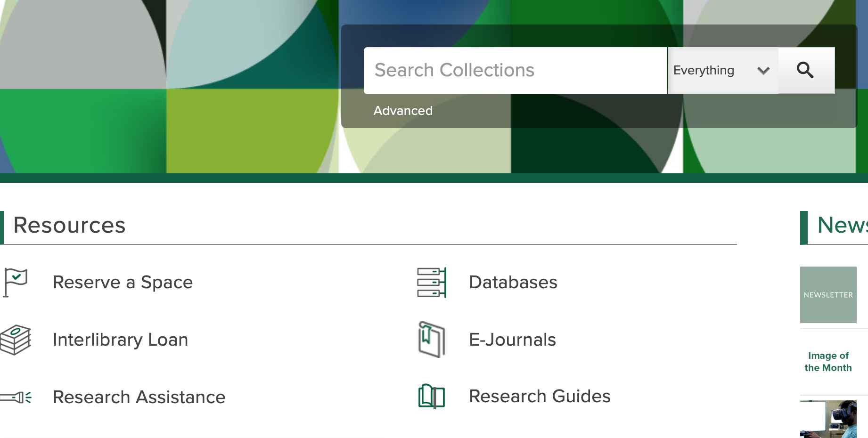Viewport: 868px width, 438px height.
Task: Focus the Search Collections input field
Action: pos(515,71)
